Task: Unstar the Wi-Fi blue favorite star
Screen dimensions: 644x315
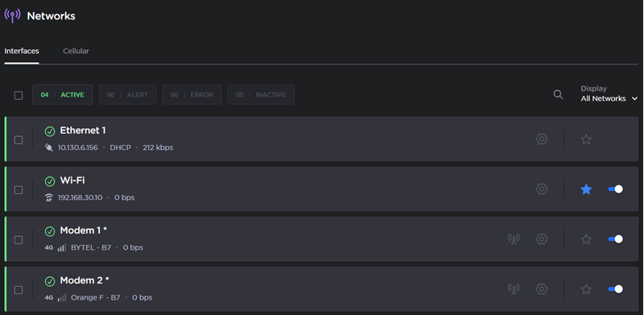Action: (x=586, y=189)
